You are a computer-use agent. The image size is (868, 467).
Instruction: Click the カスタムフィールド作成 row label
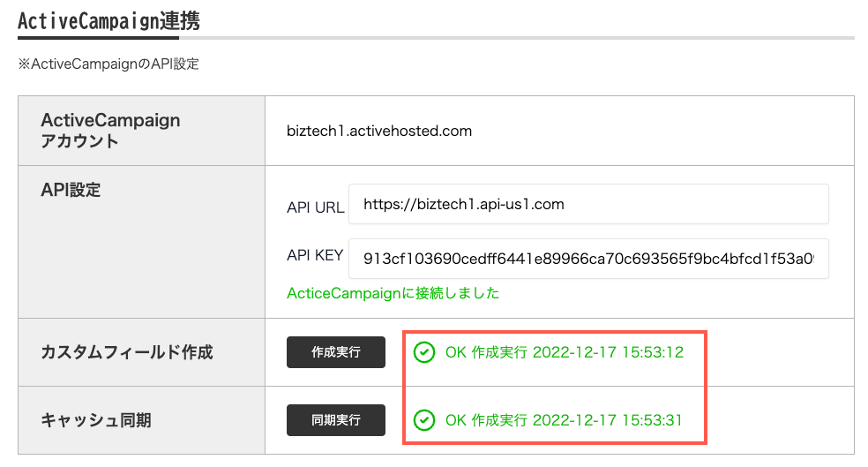(x=127, y=352)
